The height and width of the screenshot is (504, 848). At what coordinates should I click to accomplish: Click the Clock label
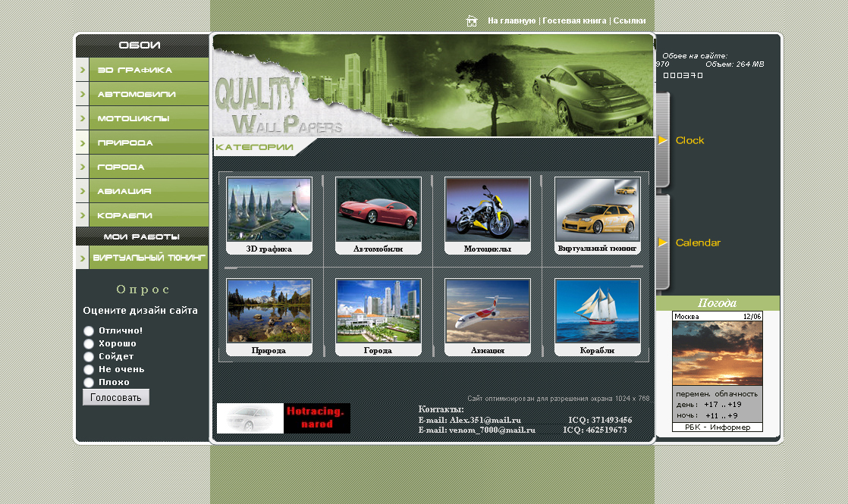click(689, 140)
